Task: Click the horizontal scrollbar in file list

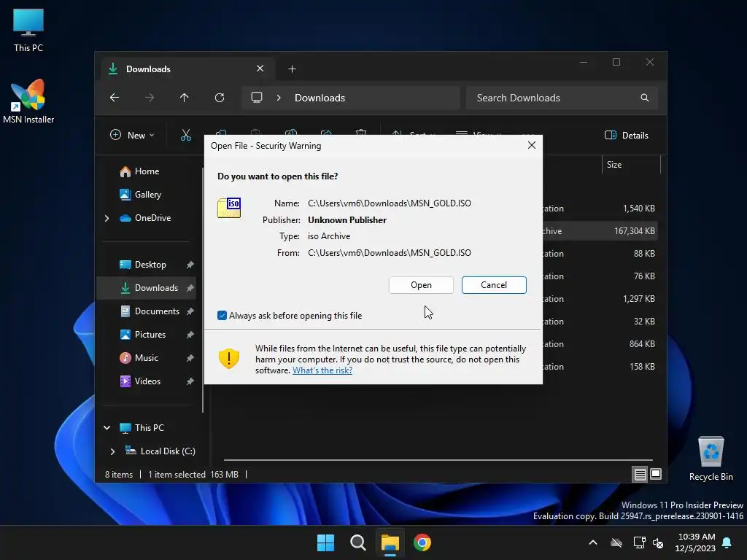Action: coord(438,460)
